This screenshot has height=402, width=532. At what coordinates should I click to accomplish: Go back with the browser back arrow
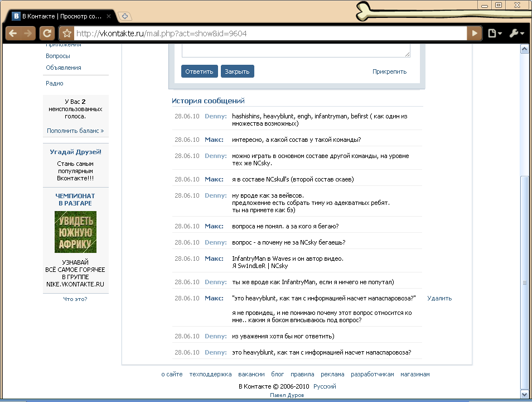pyautogui.click(x=13, y=33)
